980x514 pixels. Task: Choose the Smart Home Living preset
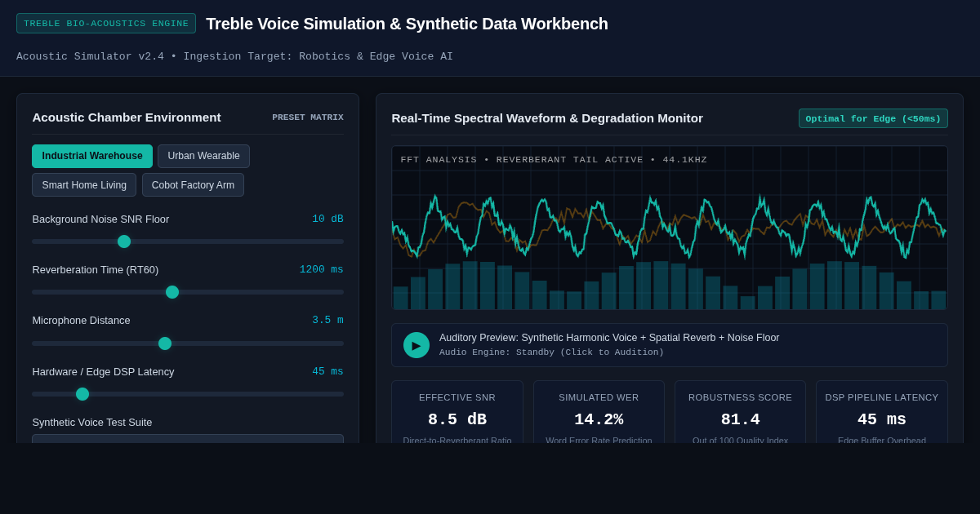(84, 185)
